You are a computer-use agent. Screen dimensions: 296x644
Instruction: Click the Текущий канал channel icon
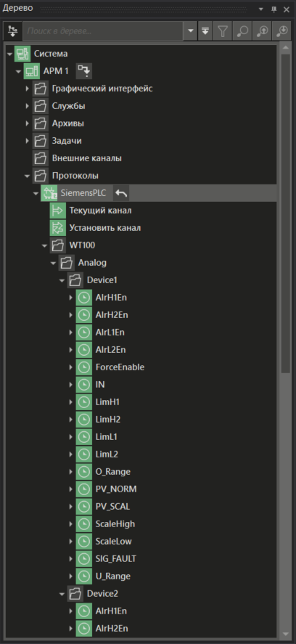coord(57,211)
